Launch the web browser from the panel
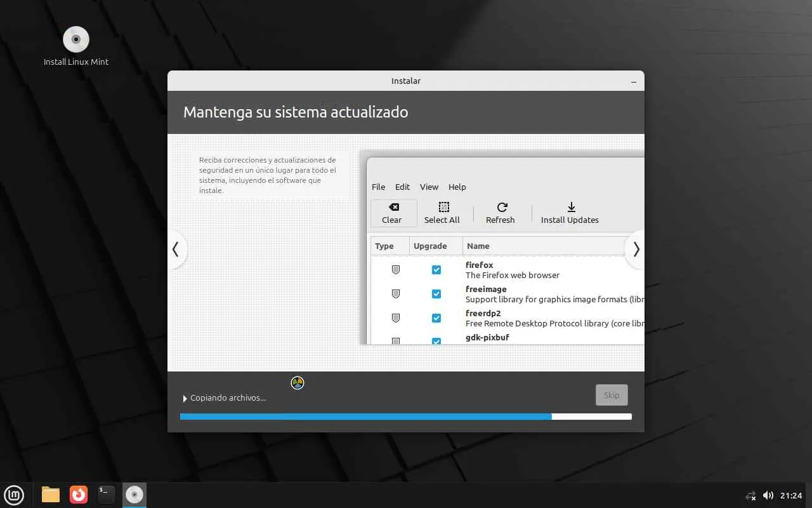The image size is (812, 508). coord(79,495)
